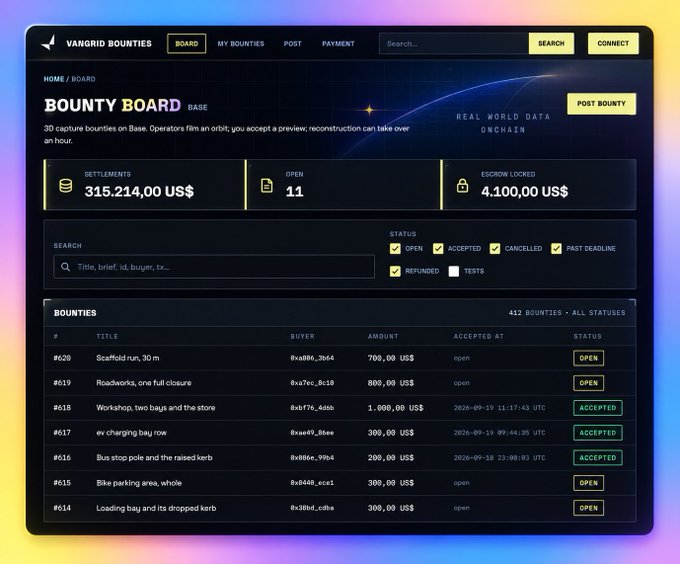The height and width of the screenshot is (564, 680).
Task: Click the Accepted At column header
Action: point(479,336)
